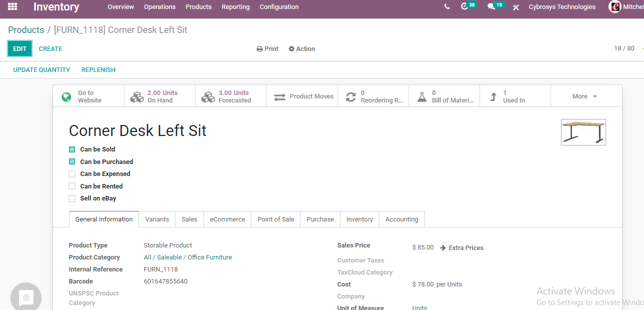Open the Operations menu
644x310 pixels.
coord(159,7)
